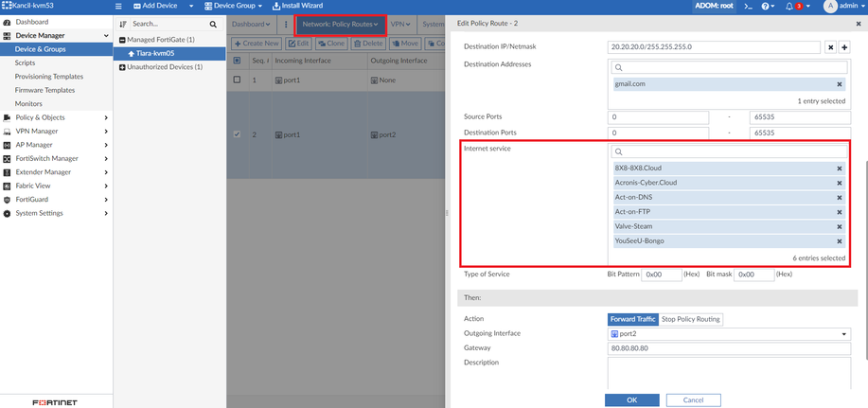This screenshot has height=408, width=868.
Task: Add another destination IP with the plus button
Action: pos(844,47)
